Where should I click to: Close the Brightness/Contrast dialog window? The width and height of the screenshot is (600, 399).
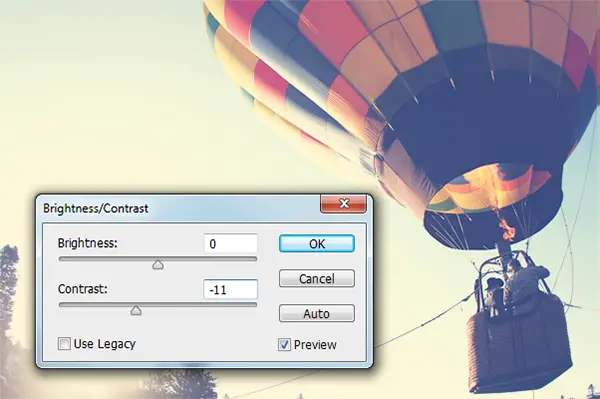(x=344, y=204)
